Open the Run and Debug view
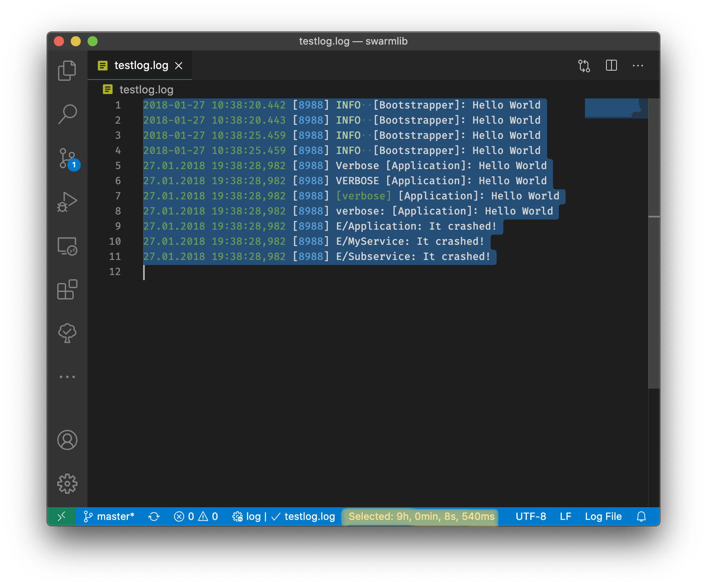 [67, 201]
